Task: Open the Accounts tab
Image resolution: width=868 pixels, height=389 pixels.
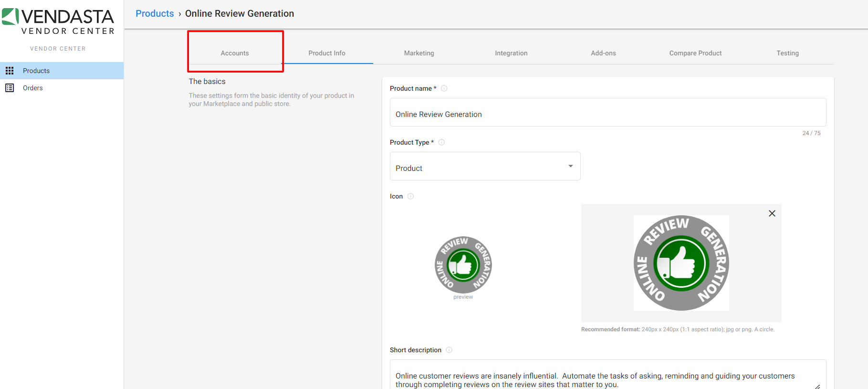Action: pyautogui.click(x=235, y=53)
